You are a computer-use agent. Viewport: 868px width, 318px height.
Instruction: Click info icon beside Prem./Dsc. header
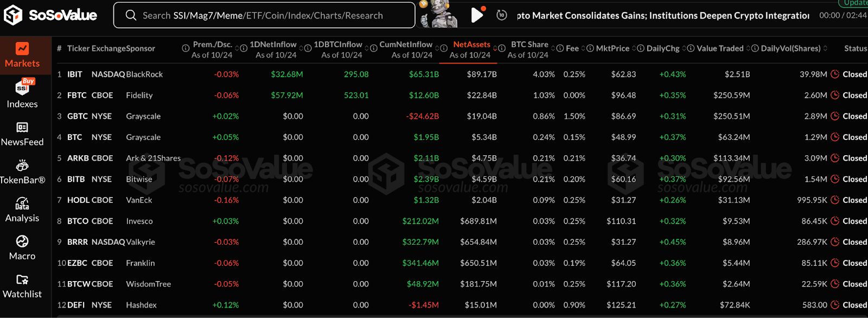(186, 48)
